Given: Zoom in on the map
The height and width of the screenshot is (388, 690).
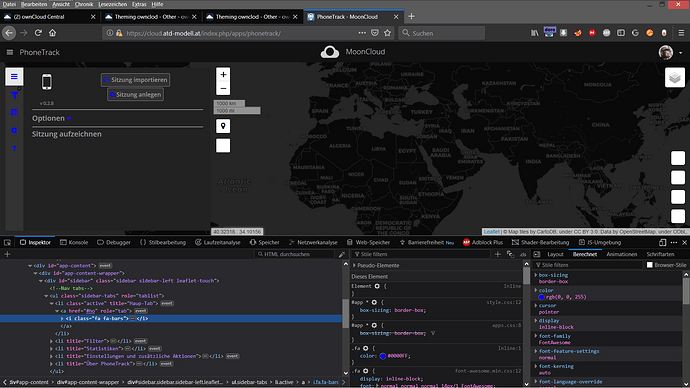Looking at the screenshot, I should [223, 75].
